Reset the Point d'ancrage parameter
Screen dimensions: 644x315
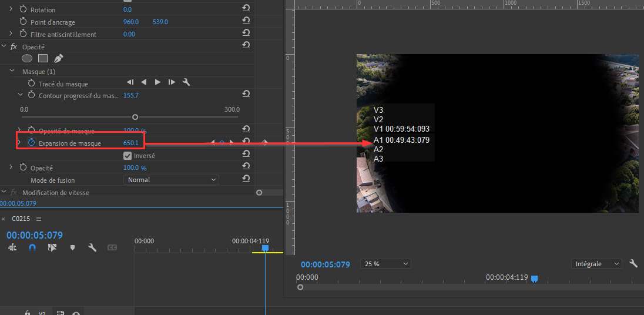click(246, 20)
